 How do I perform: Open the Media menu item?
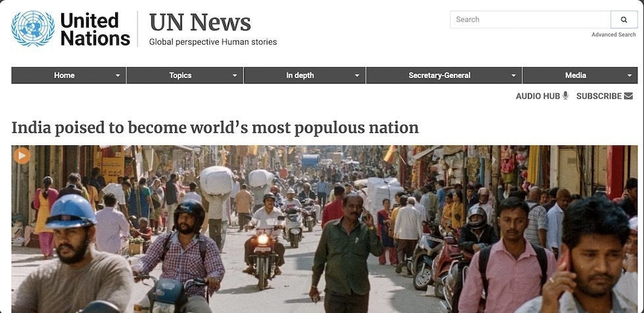576,76
